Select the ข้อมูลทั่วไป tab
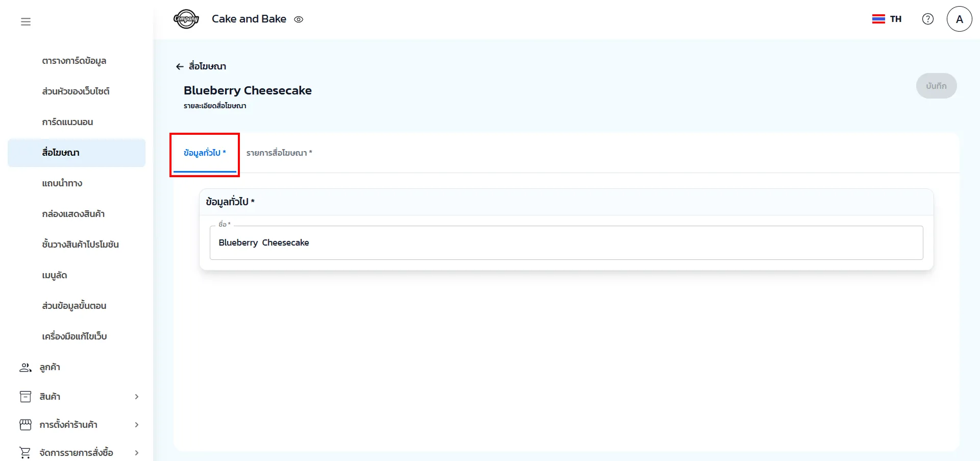Viewport: 980px width, 461px height. (x=205, y=153)
